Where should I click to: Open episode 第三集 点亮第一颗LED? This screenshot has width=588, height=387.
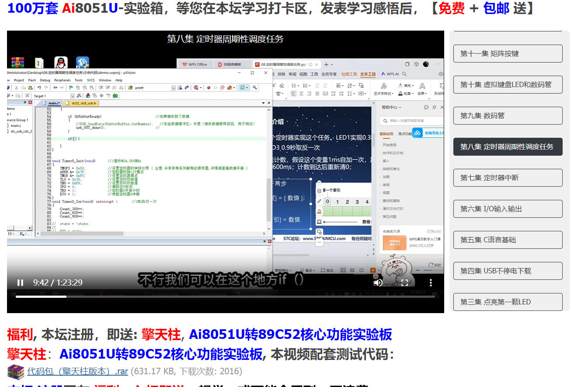508,302
